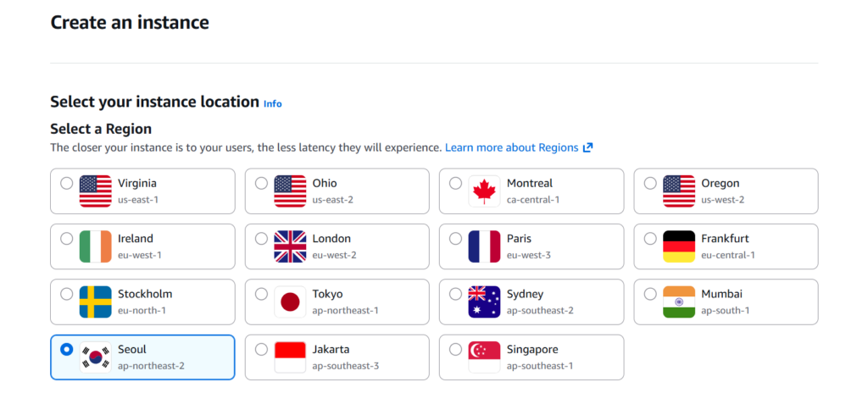Click the South Korean flag icon

point(95,357)
